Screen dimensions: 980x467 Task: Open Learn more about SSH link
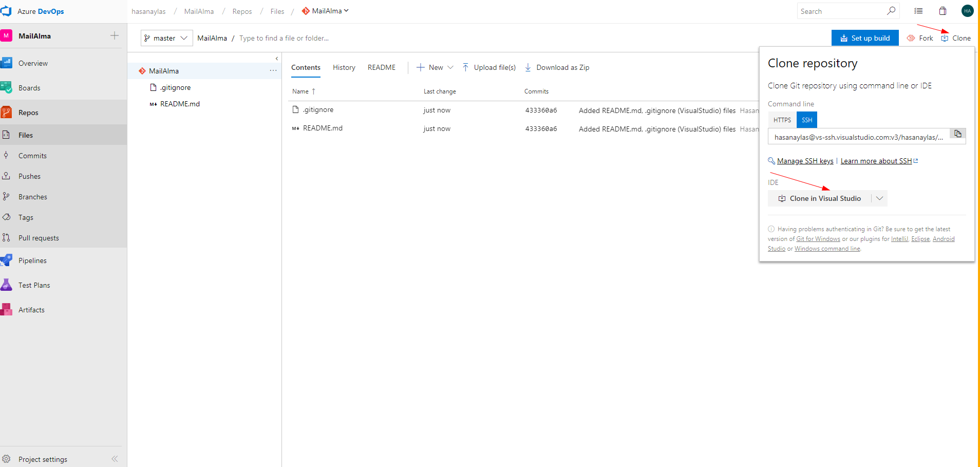pyautogui.click(x=876, y=161)
